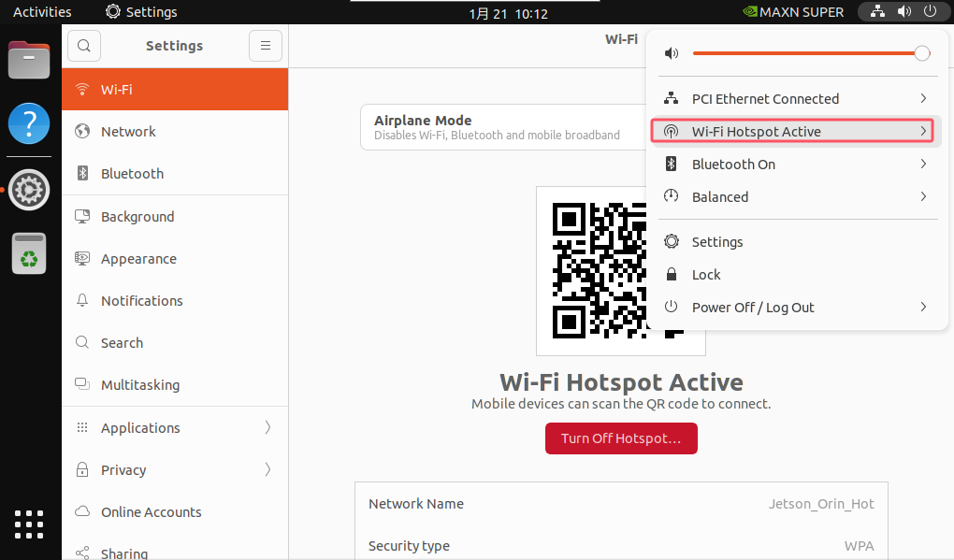Expand PCI Ethernet Connected submenu
The height and width of the screenshot is (560, 954).
923,98
